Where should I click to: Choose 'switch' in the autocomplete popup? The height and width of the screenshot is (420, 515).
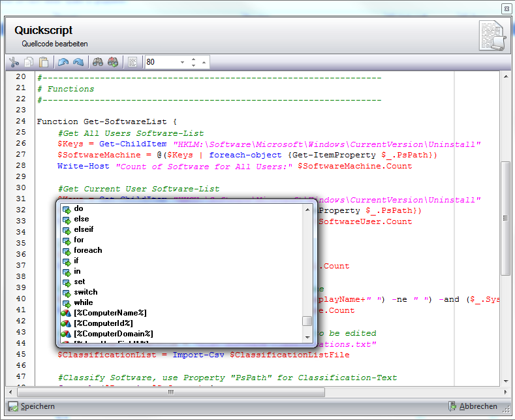86,292
